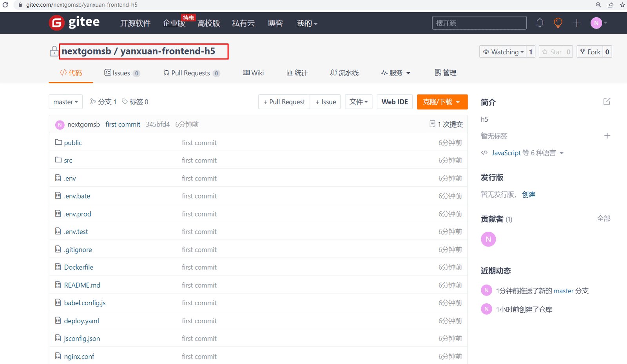Image resolution: width=627 pixels, height=364 pixels.
Task: Click the 企业版 nav item
Action: 174,23
